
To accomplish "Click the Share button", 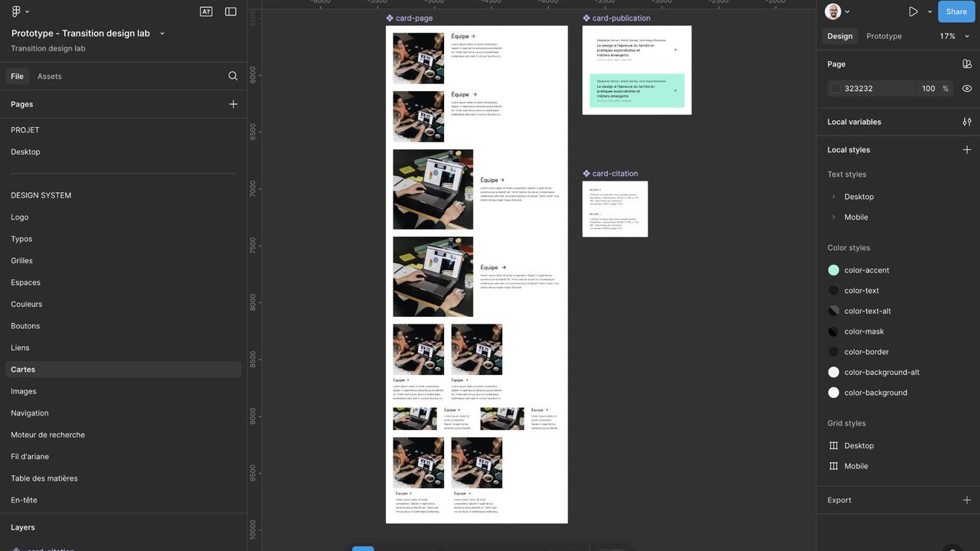I will tap(956, 11).
